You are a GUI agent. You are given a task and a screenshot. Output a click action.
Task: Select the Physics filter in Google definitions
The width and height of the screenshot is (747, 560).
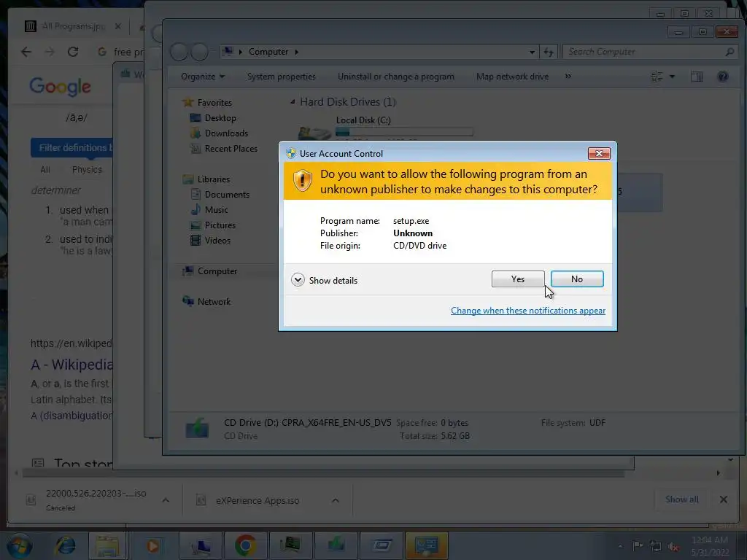(x=87, y=169)
